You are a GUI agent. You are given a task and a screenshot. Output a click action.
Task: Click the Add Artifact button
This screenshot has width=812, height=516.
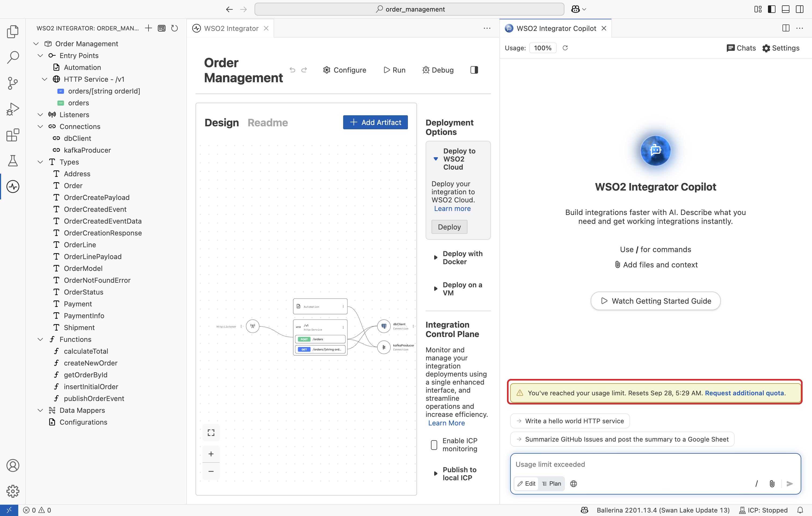point(375,122)
